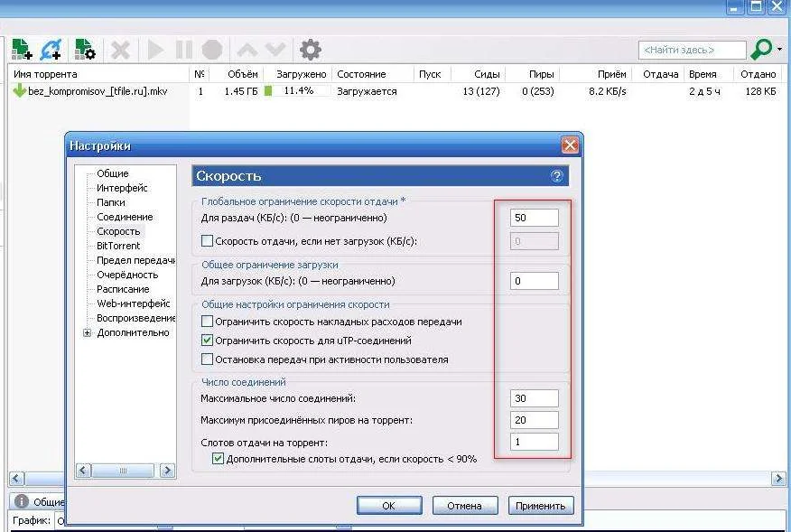This screenshot has height=532, width=791.
Task: Expand the 'Дополнительно' tree node plus
Action: point(88,332)
